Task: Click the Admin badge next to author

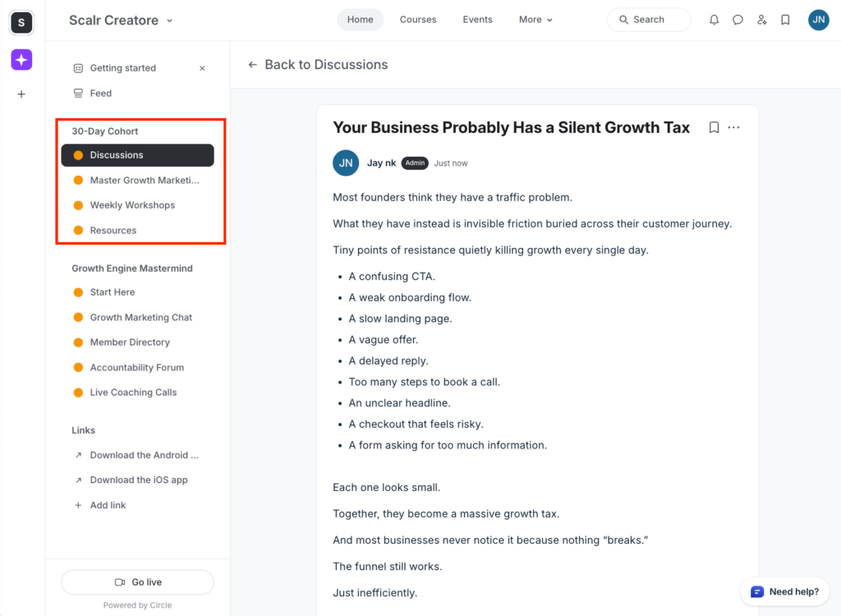Action: click(x=415, y=163)
